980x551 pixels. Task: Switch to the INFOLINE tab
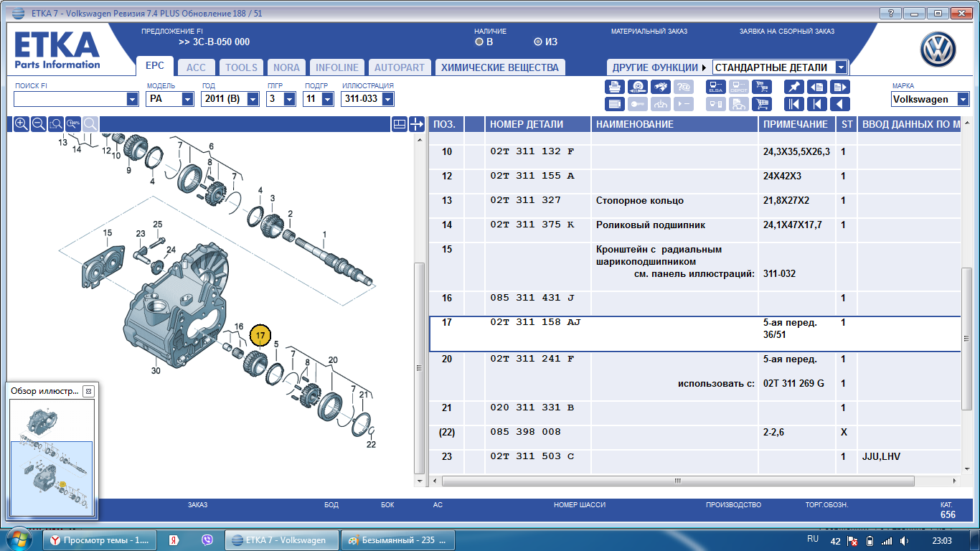(337, 67)
